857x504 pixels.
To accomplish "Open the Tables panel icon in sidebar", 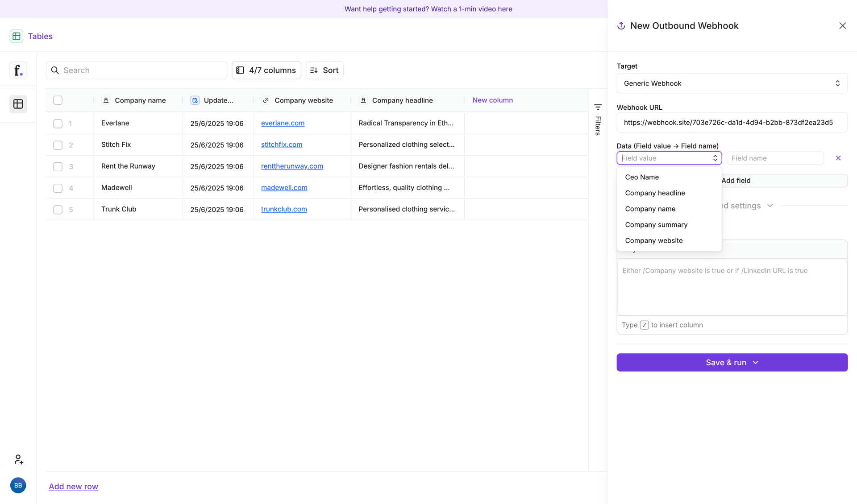I will (17, 36).
